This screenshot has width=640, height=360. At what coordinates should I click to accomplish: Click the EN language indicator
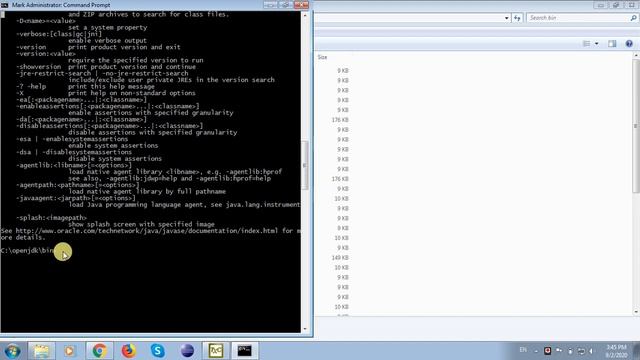523,350
